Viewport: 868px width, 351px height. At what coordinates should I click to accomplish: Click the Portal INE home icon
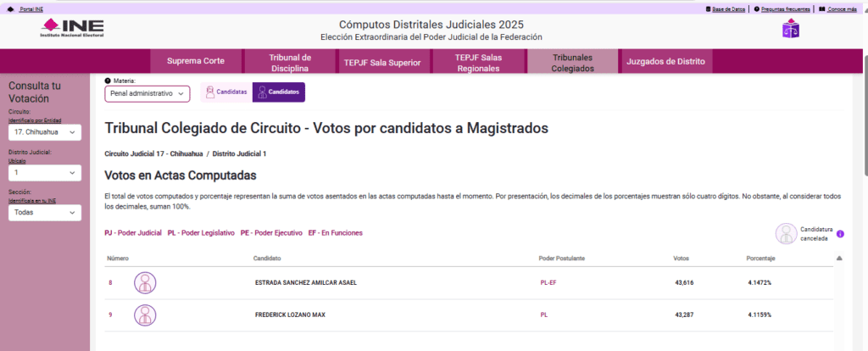click(x=9, y=8)
